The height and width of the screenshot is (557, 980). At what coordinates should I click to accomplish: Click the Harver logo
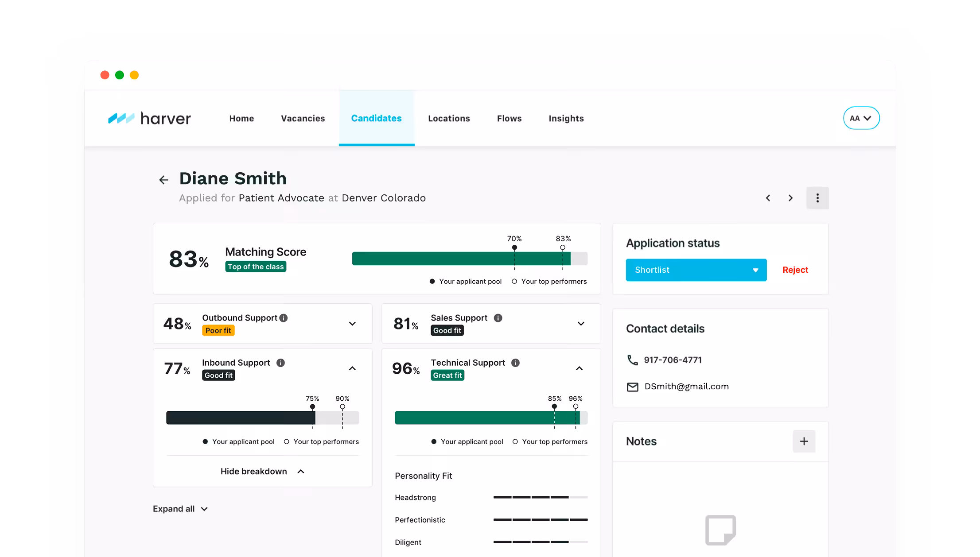click(149, 118)
